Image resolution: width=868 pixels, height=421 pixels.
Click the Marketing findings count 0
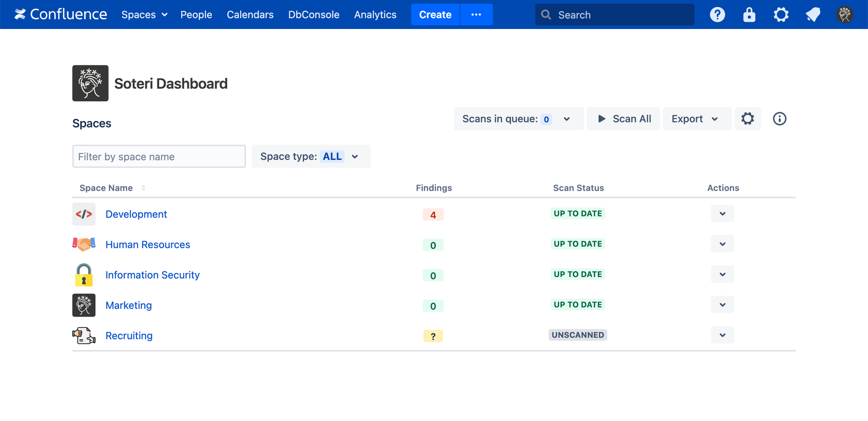tap(433, 306)
